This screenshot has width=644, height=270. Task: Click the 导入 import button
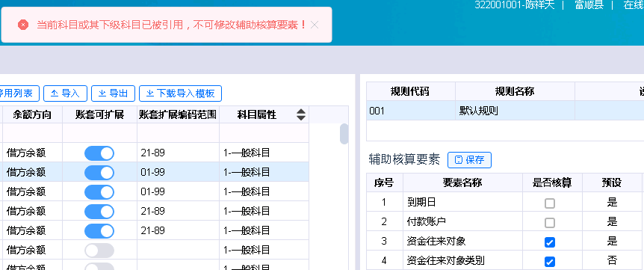[65, 93]
